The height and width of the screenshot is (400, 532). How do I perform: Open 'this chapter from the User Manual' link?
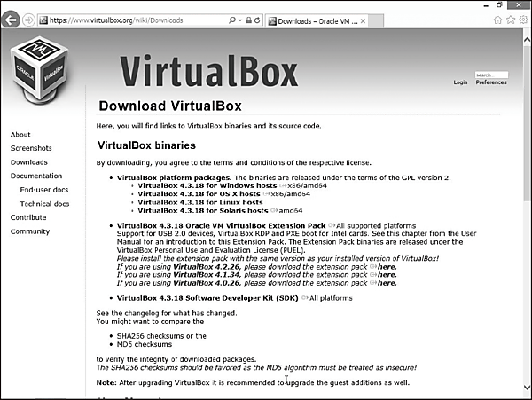296,238
